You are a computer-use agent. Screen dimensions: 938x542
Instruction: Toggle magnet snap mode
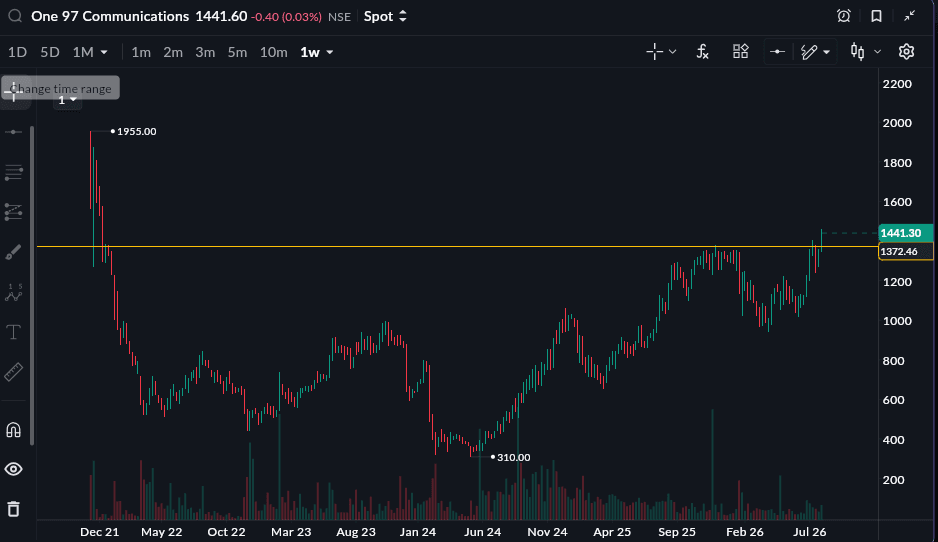[13, 430]
